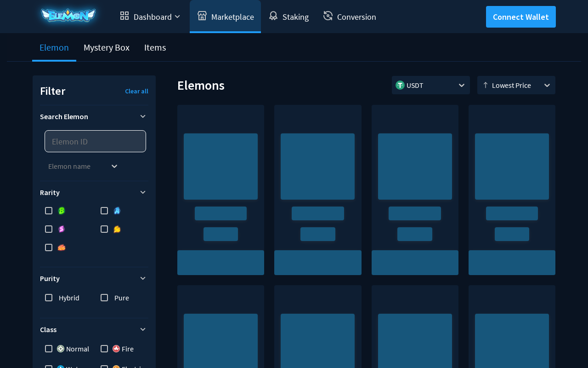Enable the single S rarity checkbox

(x=49, y=229)
